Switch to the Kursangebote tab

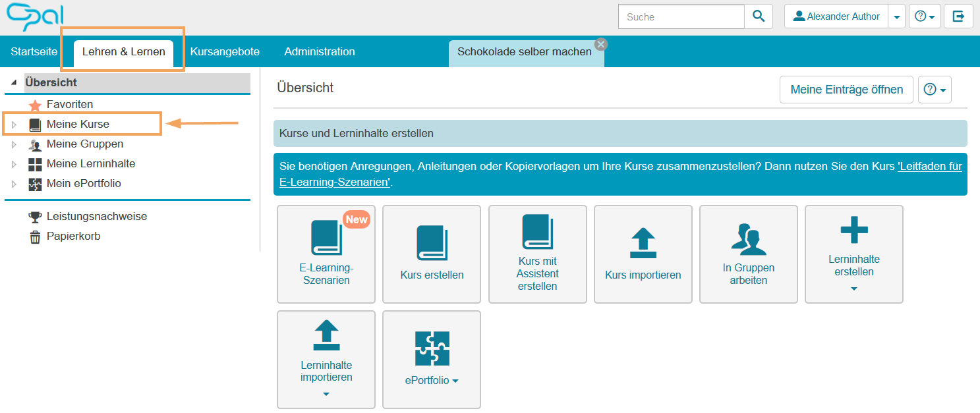[225, 52]
